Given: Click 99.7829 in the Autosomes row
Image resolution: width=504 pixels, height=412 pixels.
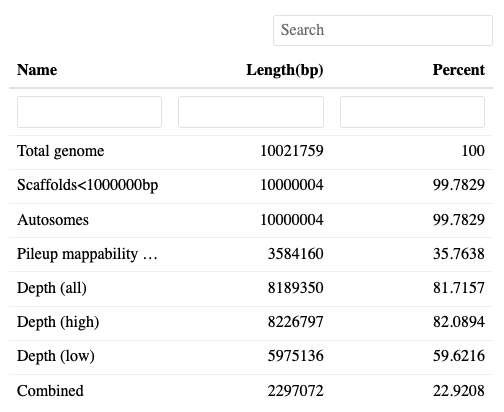Looking at the screenshot, I should coord(459,220).
